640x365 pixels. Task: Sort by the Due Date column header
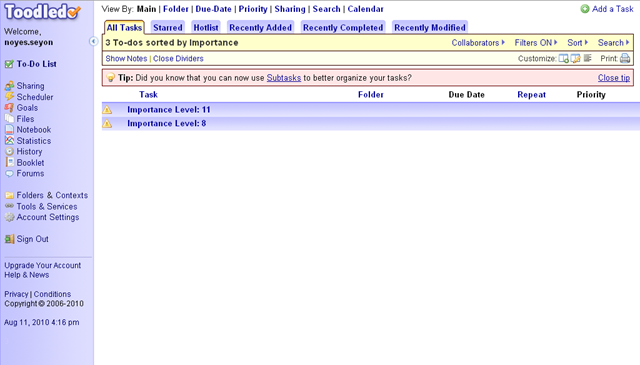click(467, 94)
